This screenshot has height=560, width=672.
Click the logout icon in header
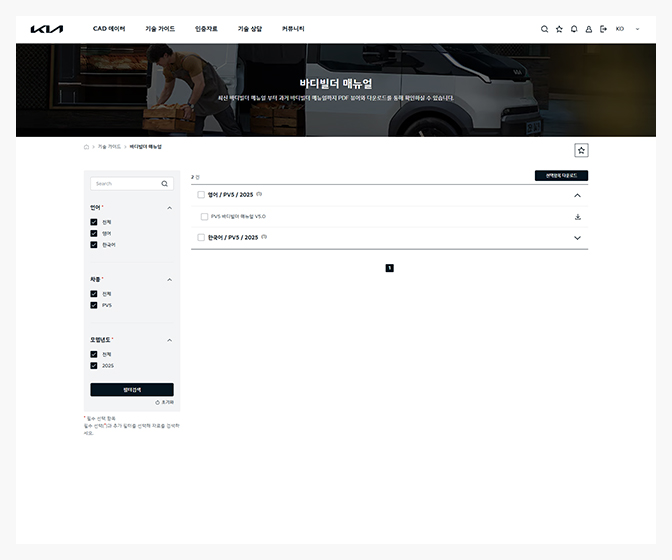pos(603,29)
